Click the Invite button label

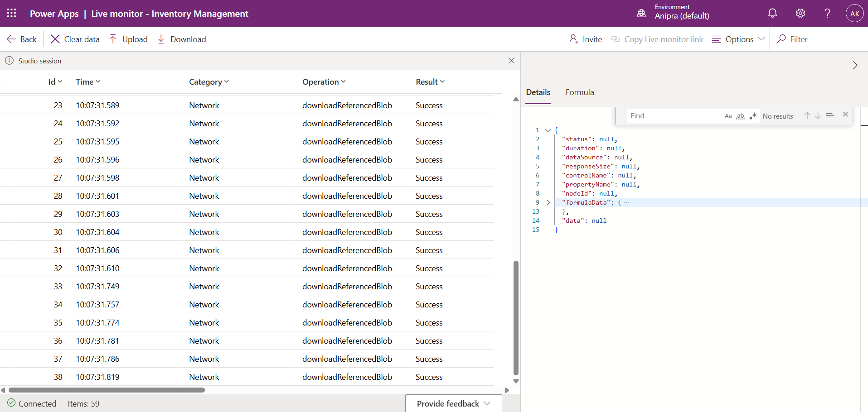592,39
